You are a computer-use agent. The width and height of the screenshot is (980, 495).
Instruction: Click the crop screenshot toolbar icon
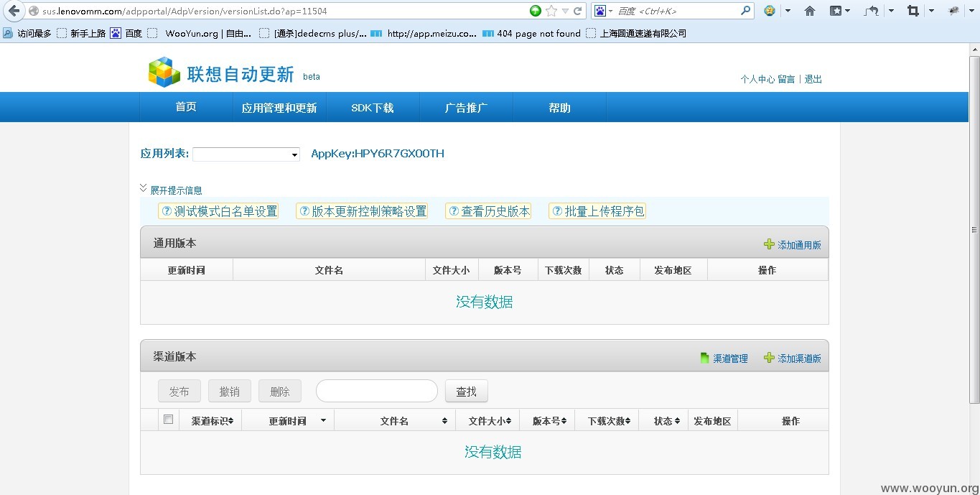913,11
